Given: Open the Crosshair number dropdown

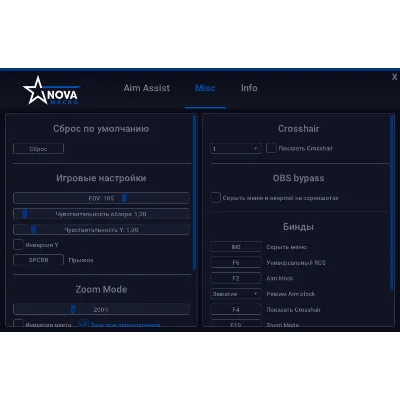Looking at the screenshot, I should [236, 148].
